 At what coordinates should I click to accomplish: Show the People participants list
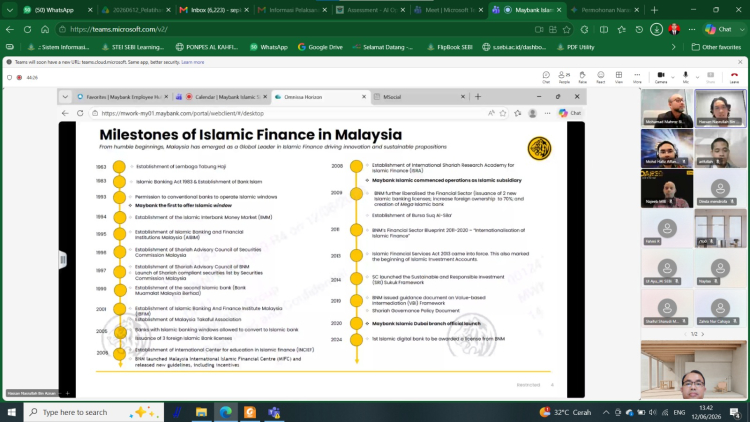(x=564, y=77)
